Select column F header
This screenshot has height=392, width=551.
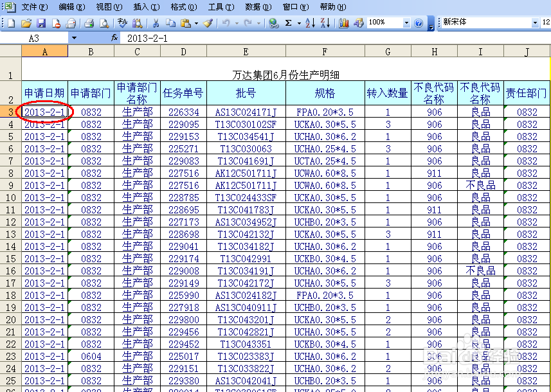[325, 51]
